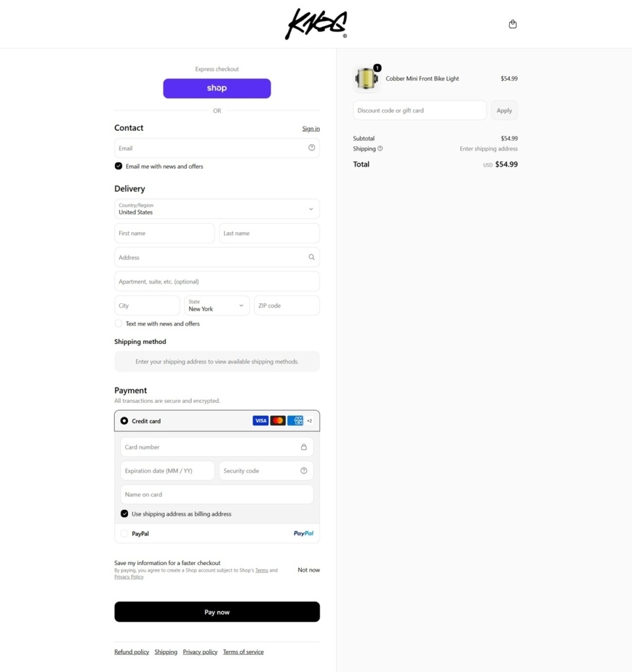Click the help icon in Email field
The image size is (632, 672).
312,148
